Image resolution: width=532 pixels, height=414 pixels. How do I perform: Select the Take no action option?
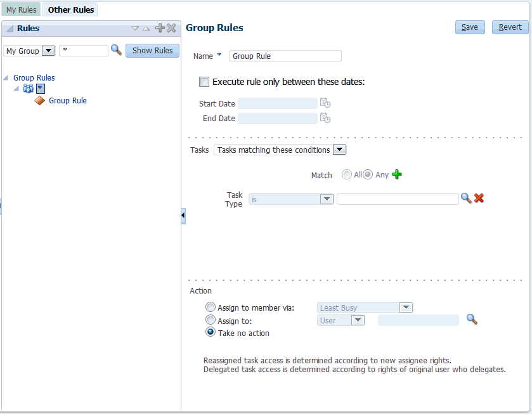[x=211, y=332]
